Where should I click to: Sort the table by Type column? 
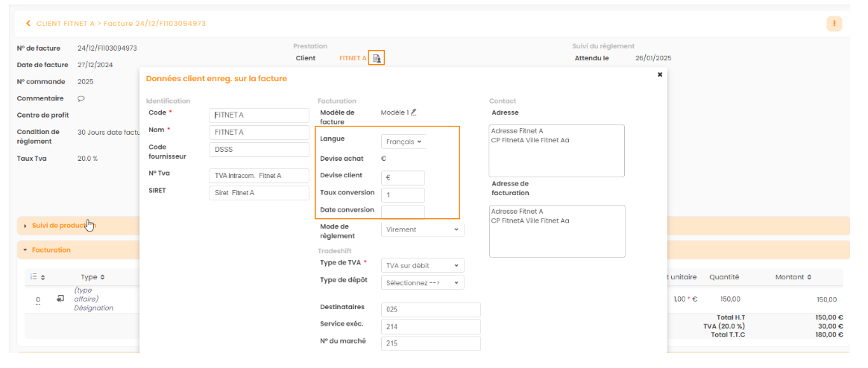92,277
